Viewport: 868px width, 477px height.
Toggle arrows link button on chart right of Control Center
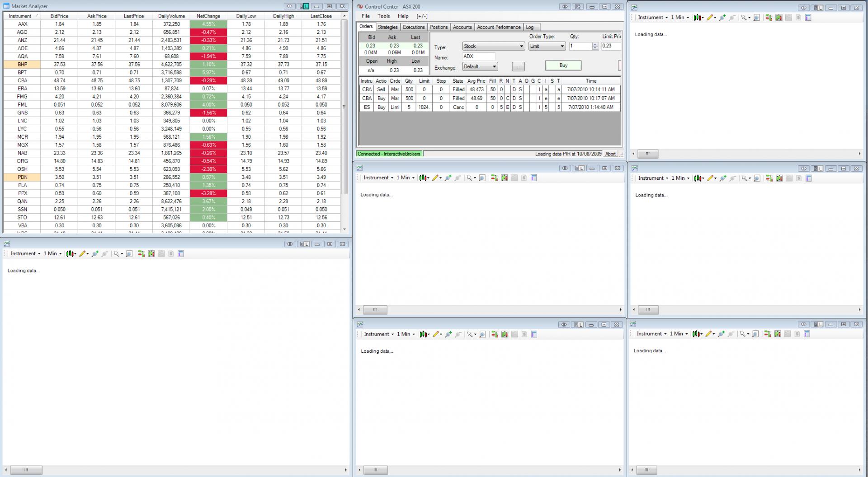point(803,8)
